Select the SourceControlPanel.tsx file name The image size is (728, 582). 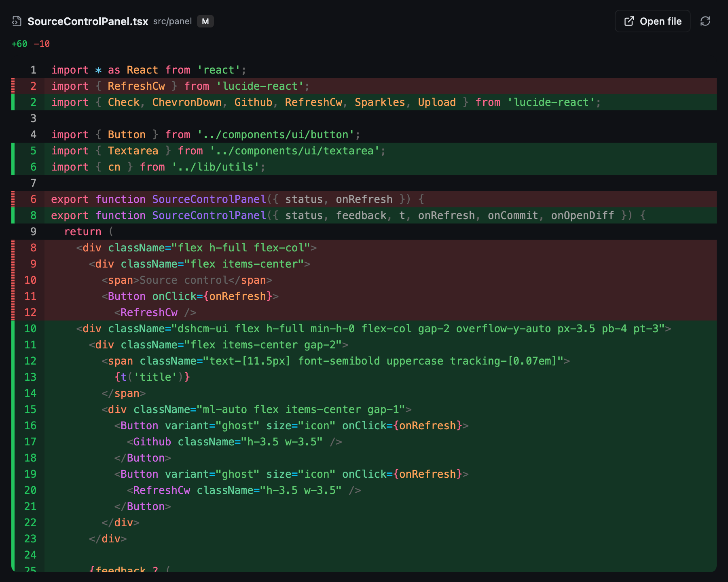click(x=88, y=21)
